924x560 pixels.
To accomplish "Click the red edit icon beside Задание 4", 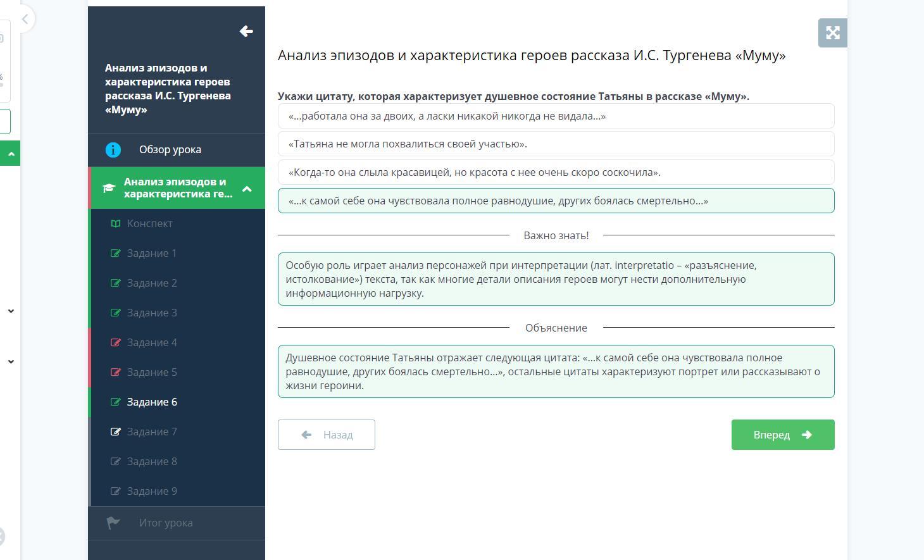I will 115,342.
